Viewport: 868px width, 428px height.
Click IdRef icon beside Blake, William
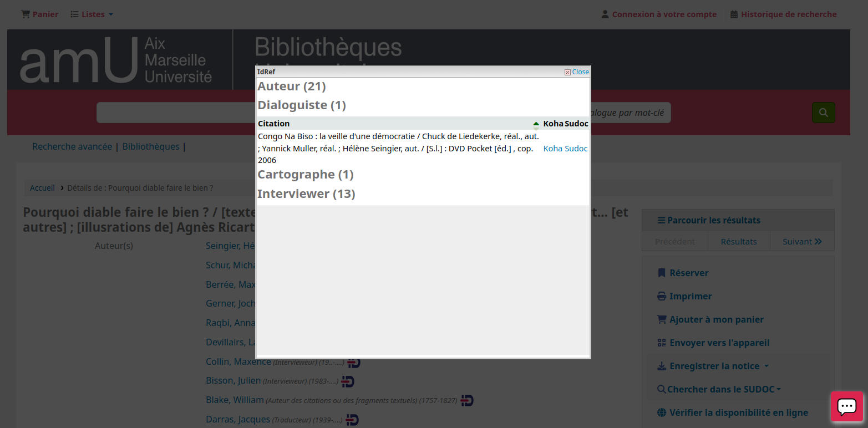(x=467, y=400)
